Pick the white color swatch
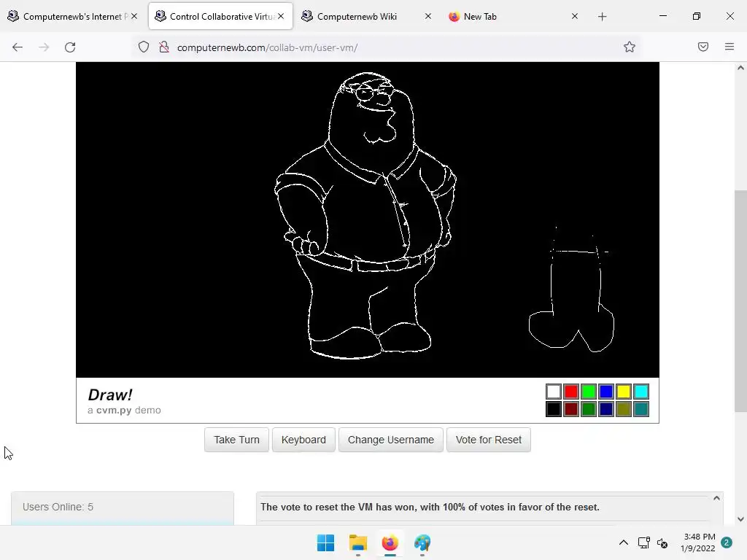747x560 pixels. pyautogui.click(x=554, y=392)
